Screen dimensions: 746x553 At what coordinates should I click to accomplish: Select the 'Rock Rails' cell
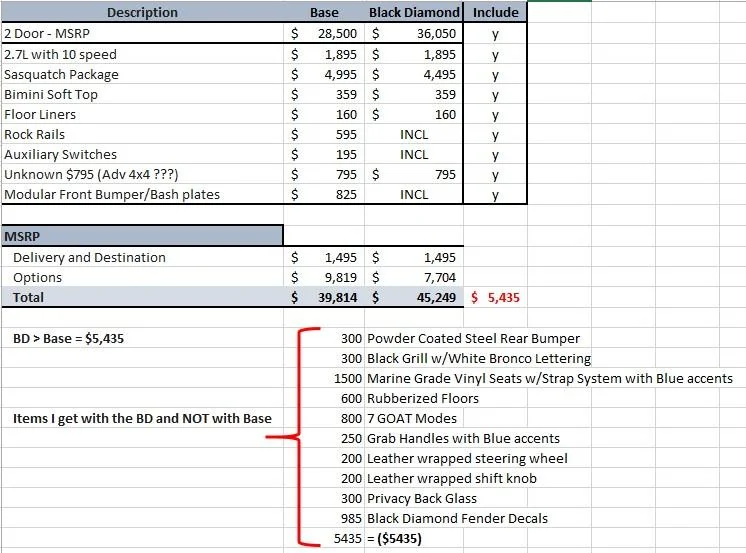click(x=142, y=134)
